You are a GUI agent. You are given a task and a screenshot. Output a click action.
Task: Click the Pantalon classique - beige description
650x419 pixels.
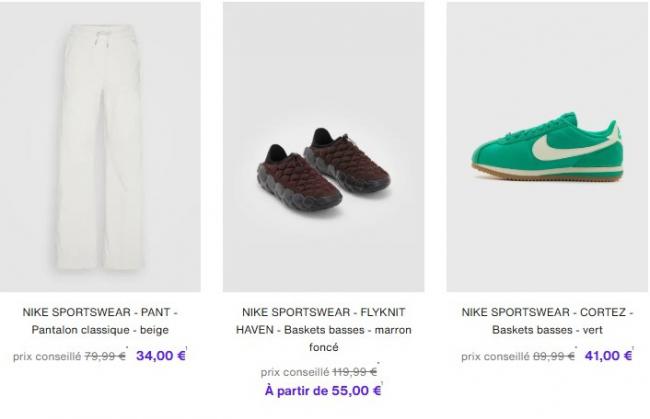pyautogui.click(x=100, y=330)
